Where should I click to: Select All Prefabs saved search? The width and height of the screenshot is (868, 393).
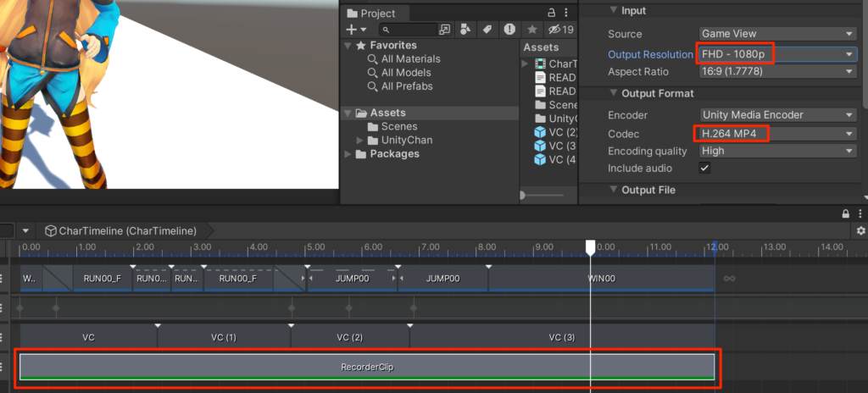pyautogui.click(x=406, y=86)
